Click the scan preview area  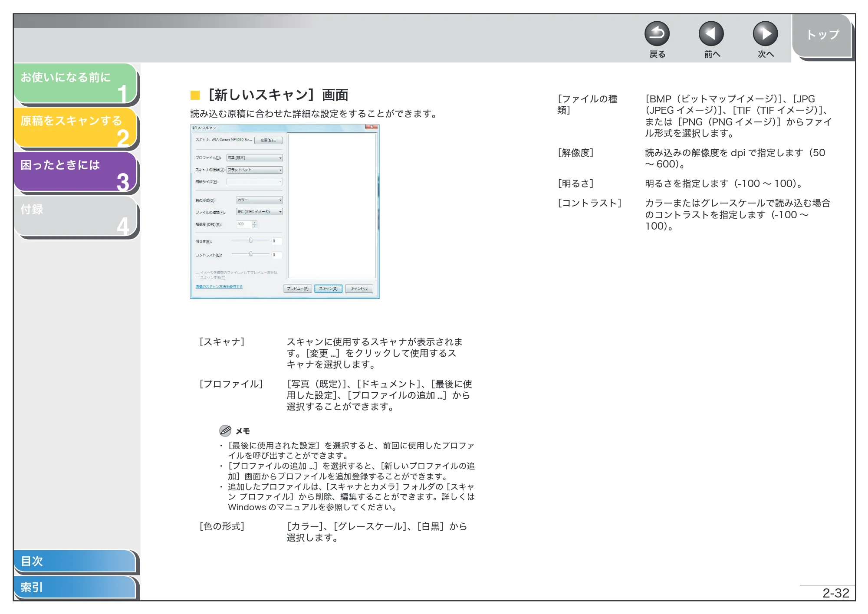click(x=332, y=206)
